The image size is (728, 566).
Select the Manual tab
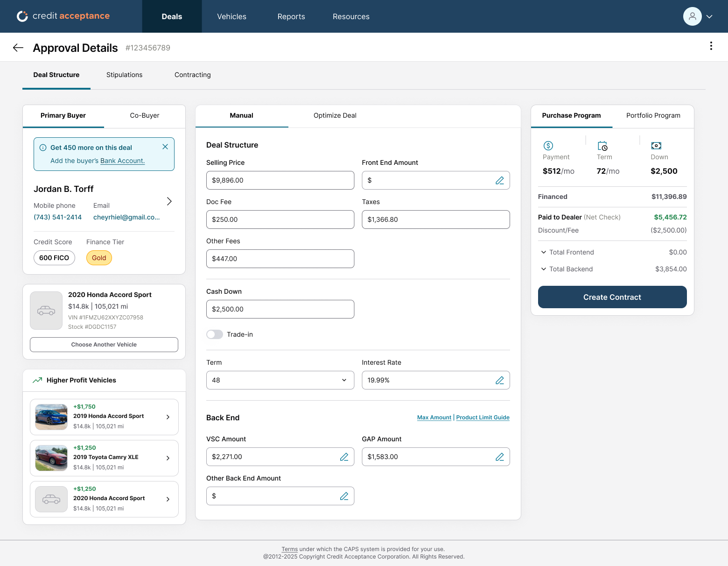coord(241,115)
